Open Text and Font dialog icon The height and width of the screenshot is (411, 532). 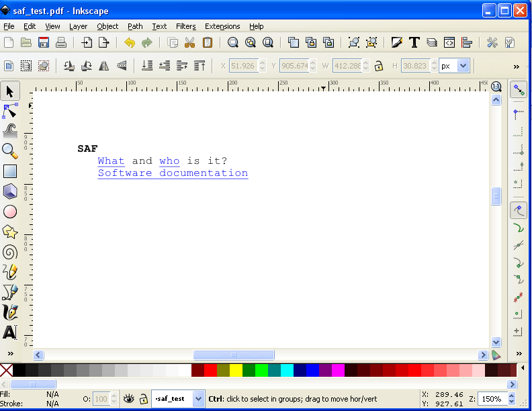click(x=414, y=43)
